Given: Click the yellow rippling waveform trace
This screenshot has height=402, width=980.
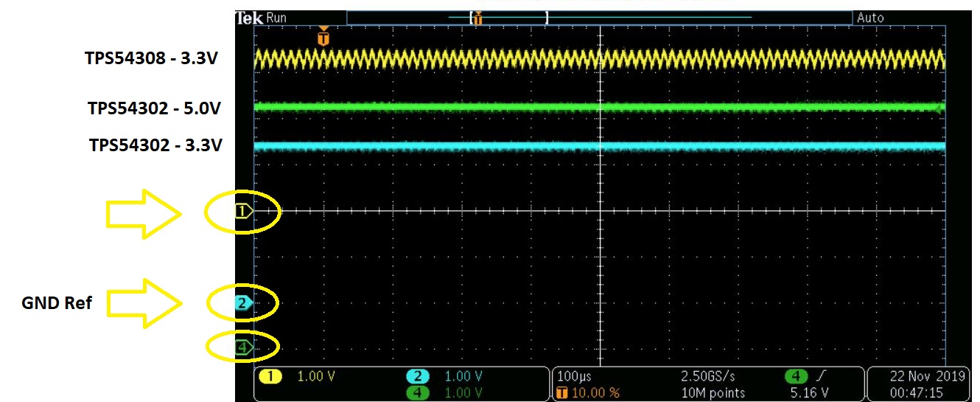Looking at the screenshot, I should (x=600, y=60).
